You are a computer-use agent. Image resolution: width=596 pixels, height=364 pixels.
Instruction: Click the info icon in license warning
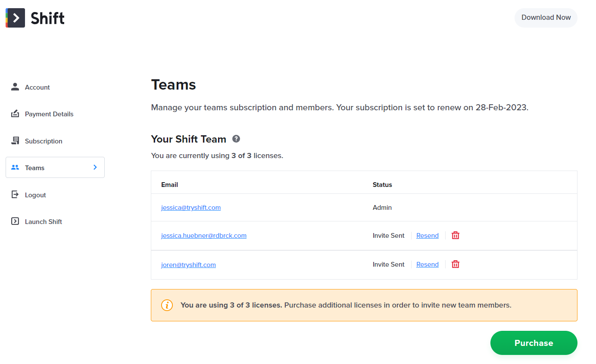click(x=167, y=305)
